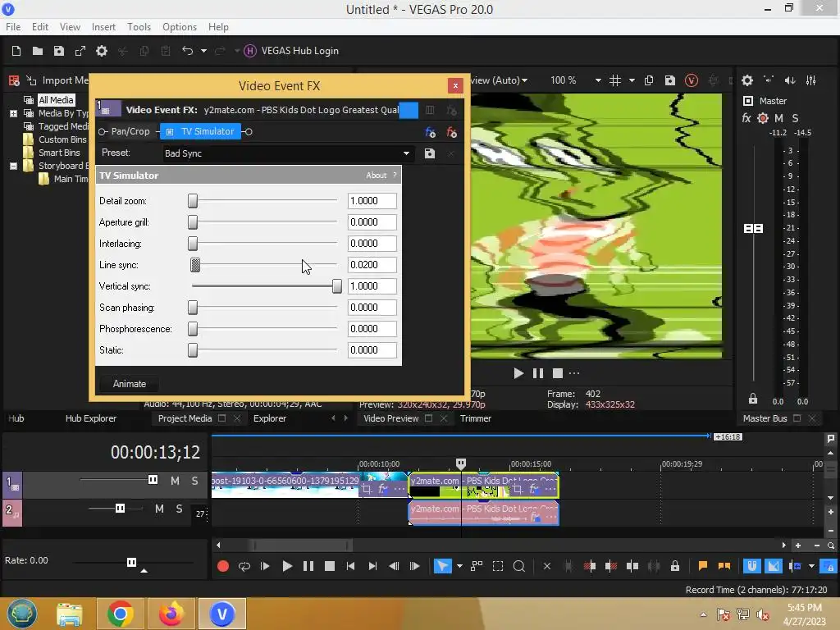This screenshot has height=630, width=840.
Task: Open the Edit menu
Action: pyautogui.click(x=39, y=27)
